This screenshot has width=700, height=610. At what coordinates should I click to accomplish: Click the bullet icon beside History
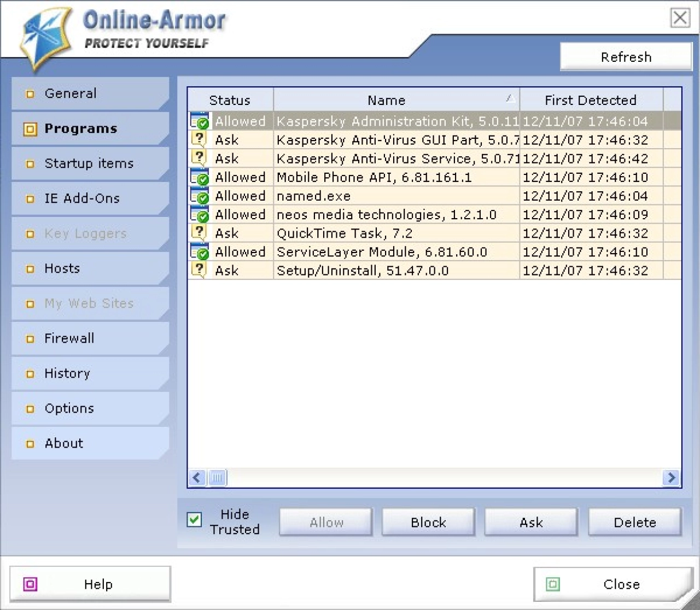point(30,374)
